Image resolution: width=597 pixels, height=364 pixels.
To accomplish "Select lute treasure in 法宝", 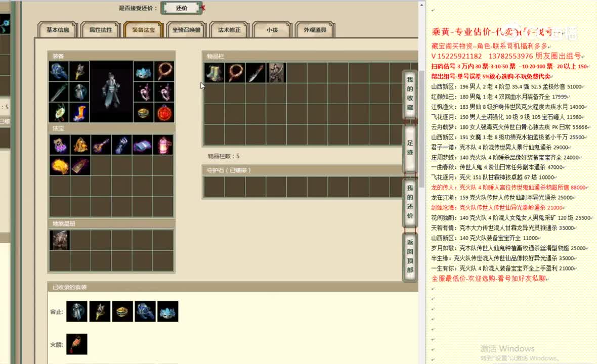I will [x=101, y=145].
